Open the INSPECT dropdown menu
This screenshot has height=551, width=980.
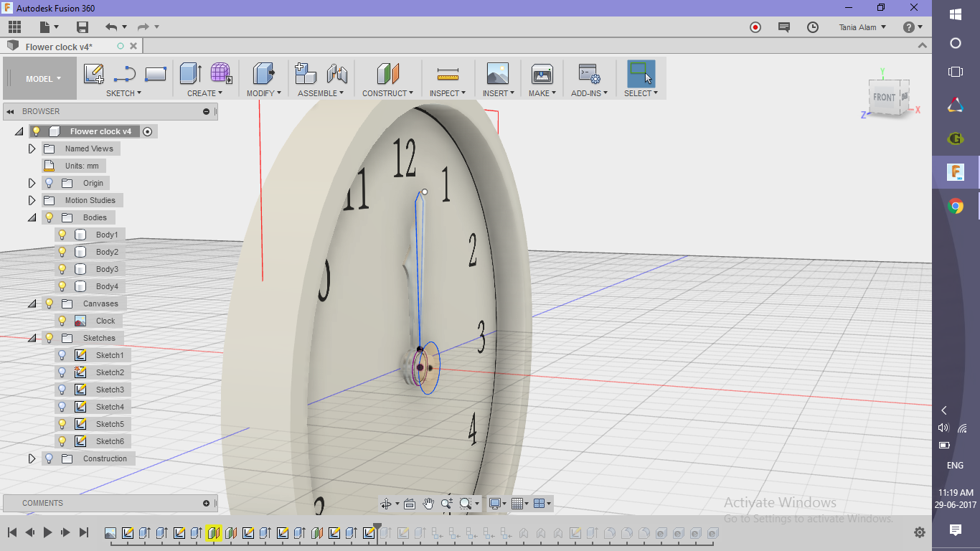click(448, 93)
